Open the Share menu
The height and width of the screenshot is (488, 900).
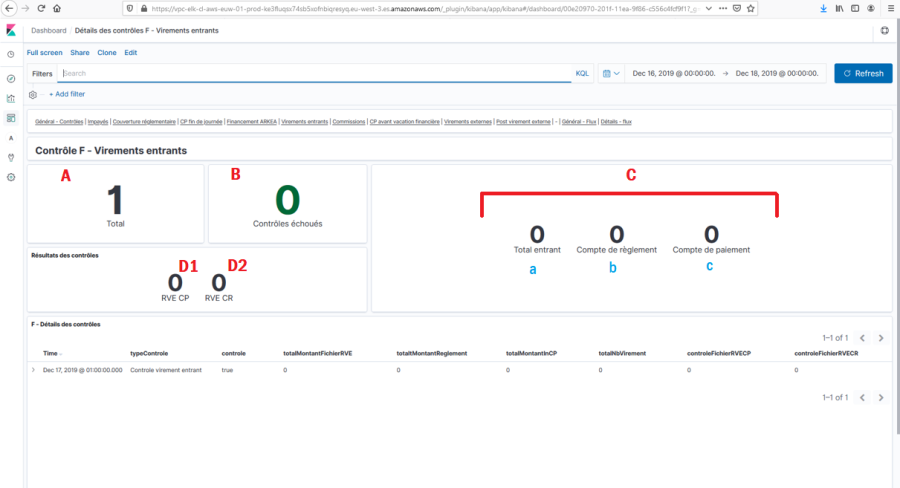pos(80,52)
